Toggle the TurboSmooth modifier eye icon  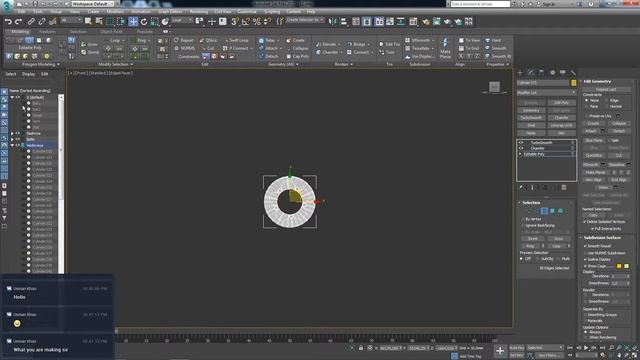pos(521,142)
